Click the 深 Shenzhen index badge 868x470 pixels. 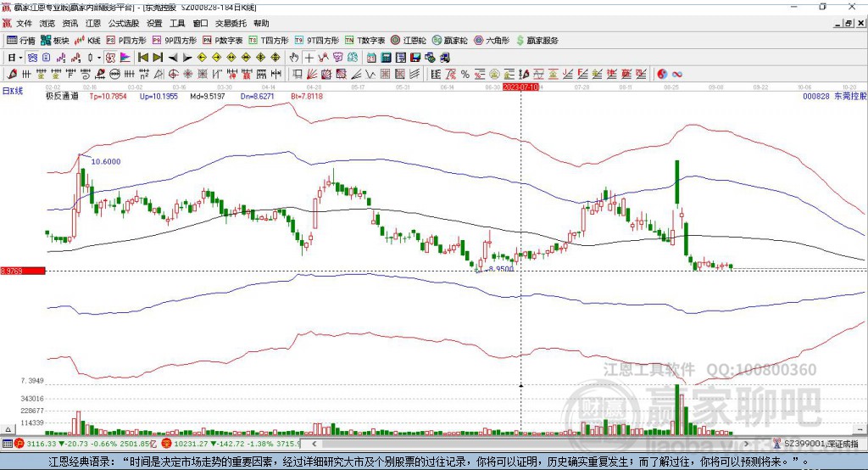tap(167, 444)
